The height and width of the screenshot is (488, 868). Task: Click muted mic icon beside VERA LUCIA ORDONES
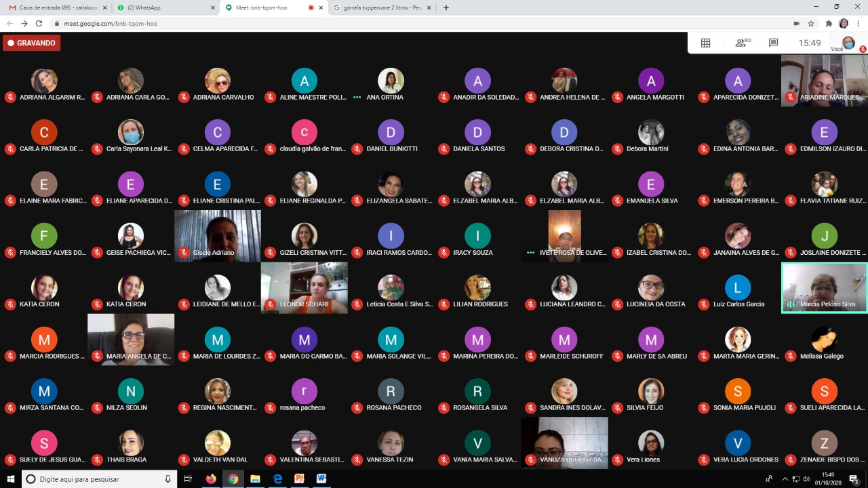coord(704,460)
